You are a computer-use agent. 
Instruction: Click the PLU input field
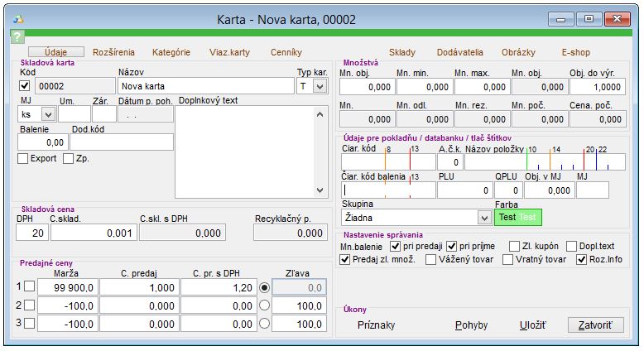tap(465, 190)
